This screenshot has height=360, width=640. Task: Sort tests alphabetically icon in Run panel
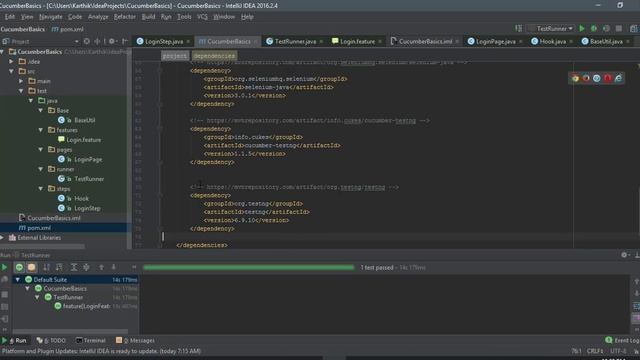(47, 267)
